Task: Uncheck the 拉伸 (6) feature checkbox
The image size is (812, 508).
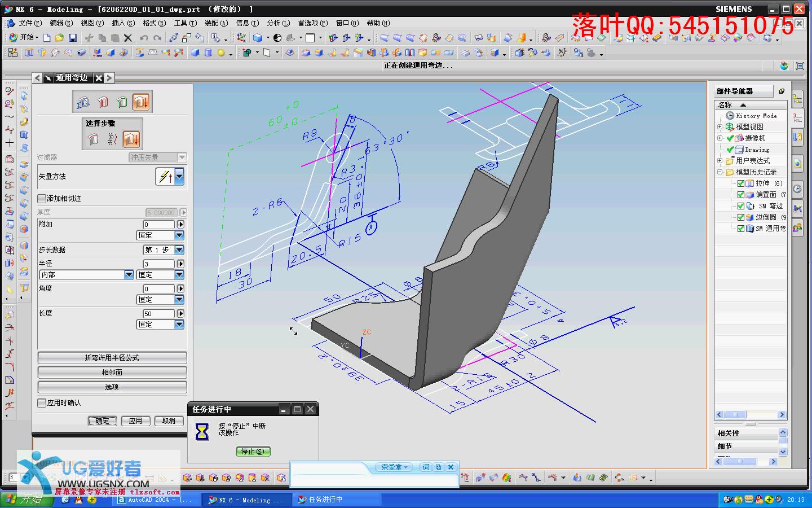Action: coord(741,183)
